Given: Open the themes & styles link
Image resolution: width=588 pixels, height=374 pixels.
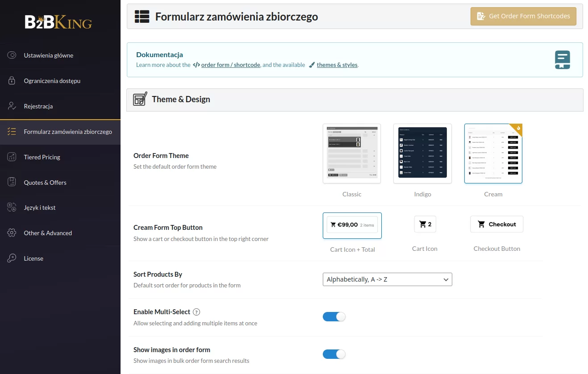Looking at the screenshot, I should [x=337, y=65].
